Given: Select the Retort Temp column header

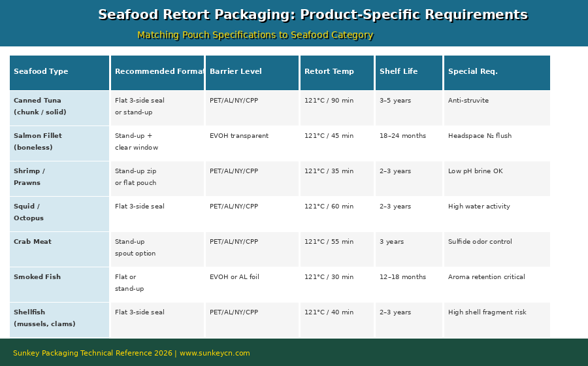Looking at the screenshot, I should 329,72.
